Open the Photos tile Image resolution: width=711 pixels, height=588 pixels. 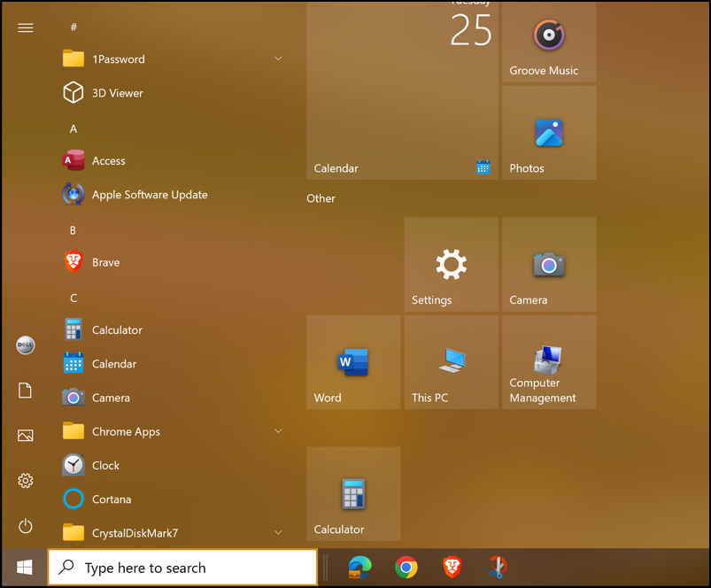tap(548, 131)
